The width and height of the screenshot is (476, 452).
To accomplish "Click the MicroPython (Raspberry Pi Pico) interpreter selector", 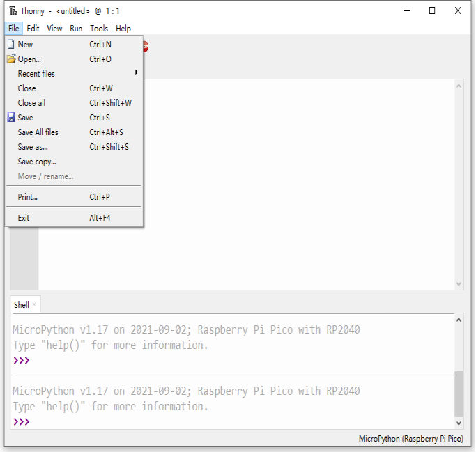I will (410, 439).
